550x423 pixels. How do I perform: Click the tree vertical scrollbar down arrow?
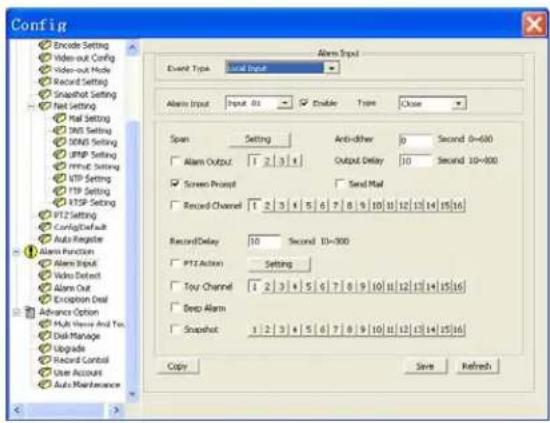(x=133, y=394)
